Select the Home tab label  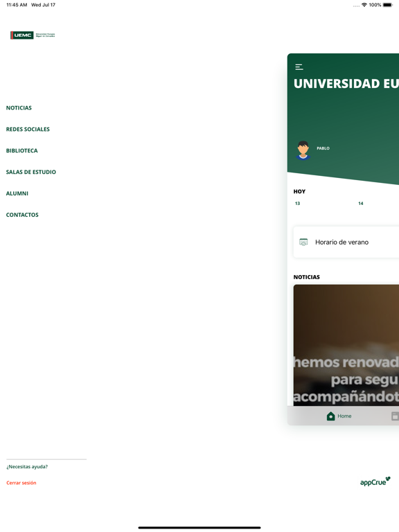(x=344, y=416)
